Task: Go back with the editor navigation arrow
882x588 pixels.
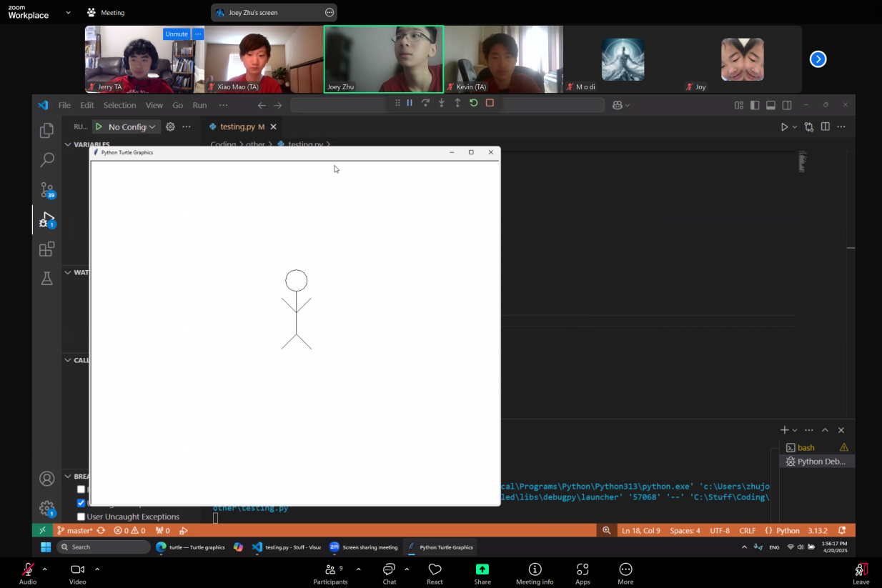Action: click(262, 105)
